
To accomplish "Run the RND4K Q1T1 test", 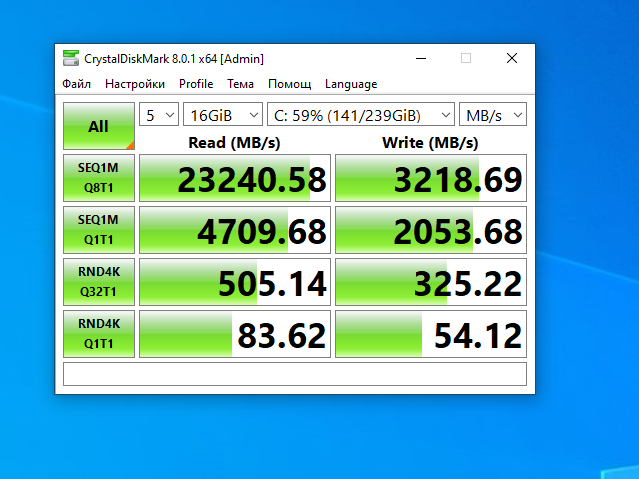I will tap(99, 334).
